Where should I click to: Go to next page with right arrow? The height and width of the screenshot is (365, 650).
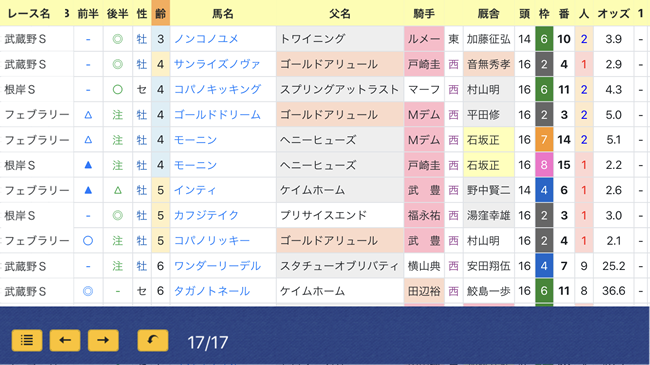click(x=103, y=341)
